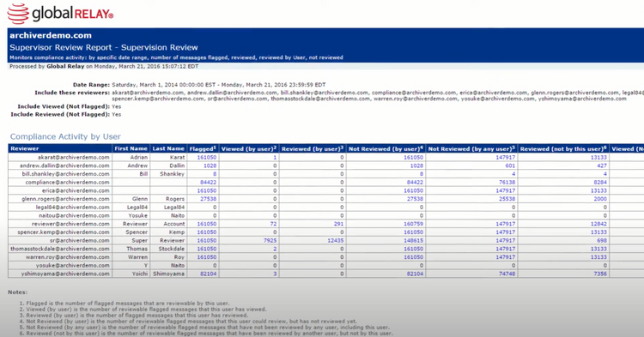The width and height of the screenshot is (644, 337).
Task: Open Flagged count 8 for bill.shankley
Action: pos(215,174)
